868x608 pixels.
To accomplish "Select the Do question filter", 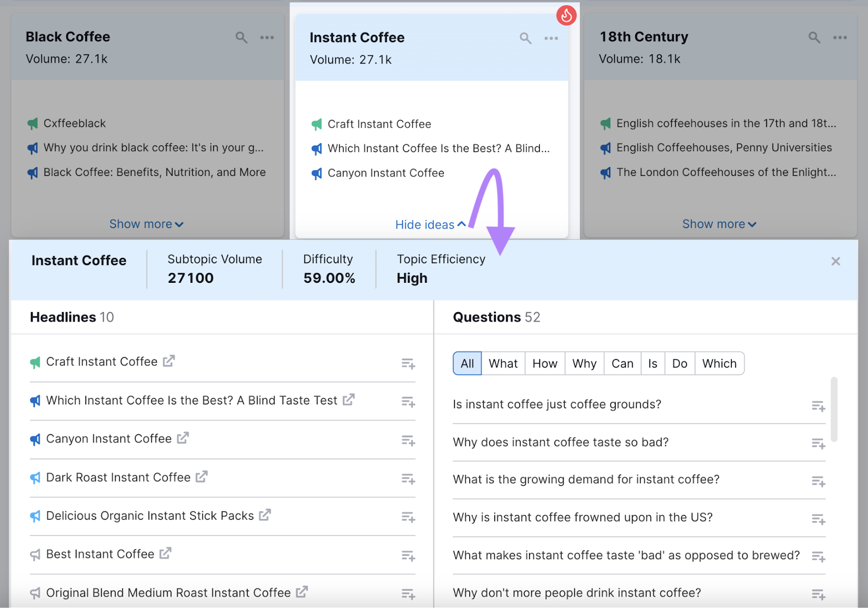I will [679, 363].
